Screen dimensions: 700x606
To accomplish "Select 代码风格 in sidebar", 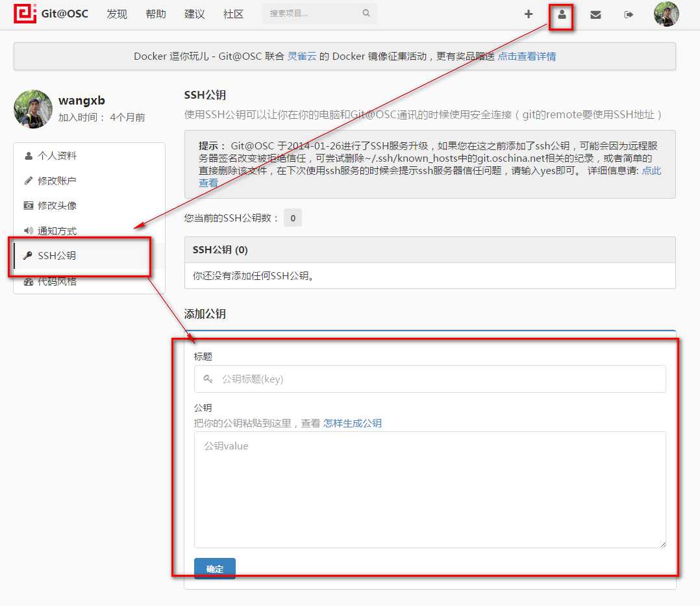I will pyautogui.click(x=90, y=282).
